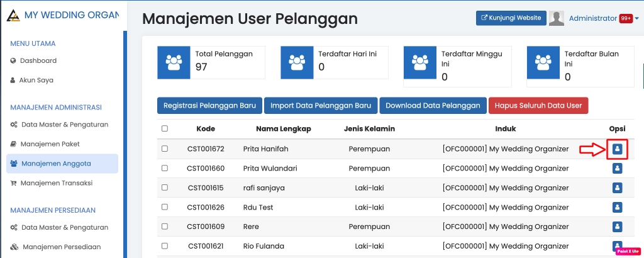Click Manajemen Anggota people icon
644x258 pixels.
coord(14,164)
